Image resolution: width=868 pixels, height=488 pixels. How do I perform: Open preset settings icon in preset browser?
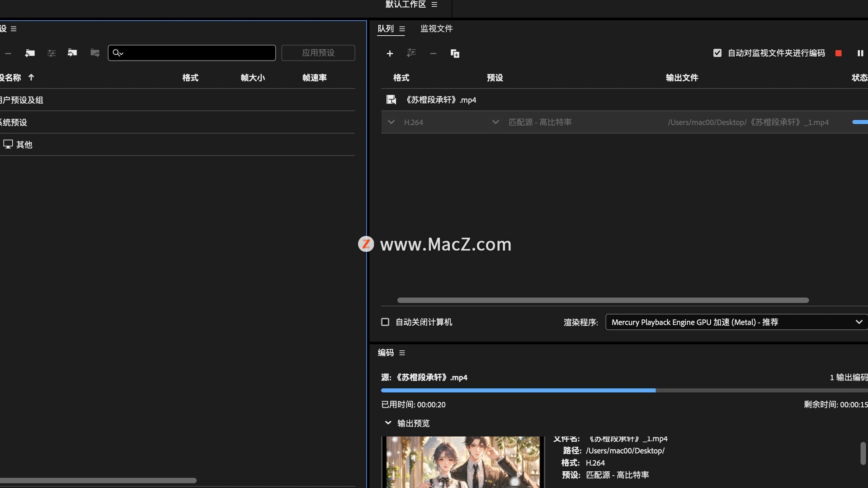click(52, 53)
